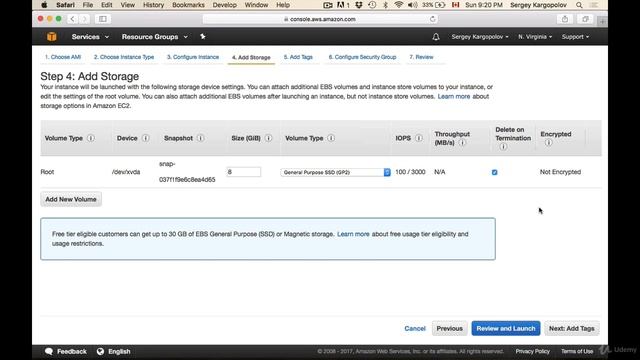Open the History menu in Safari
640x360 pixels.
pos(153,5)
